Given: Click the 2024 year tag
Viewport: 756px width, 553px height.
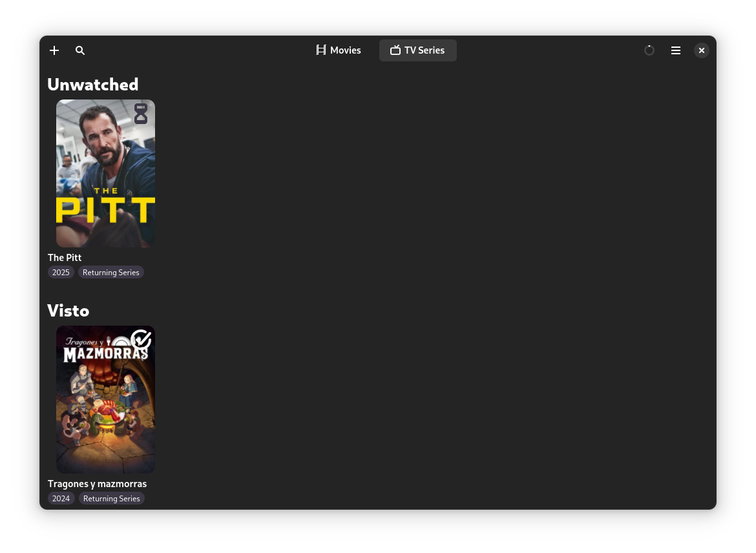Looking at the screenshot, I should tap(61, 499).
